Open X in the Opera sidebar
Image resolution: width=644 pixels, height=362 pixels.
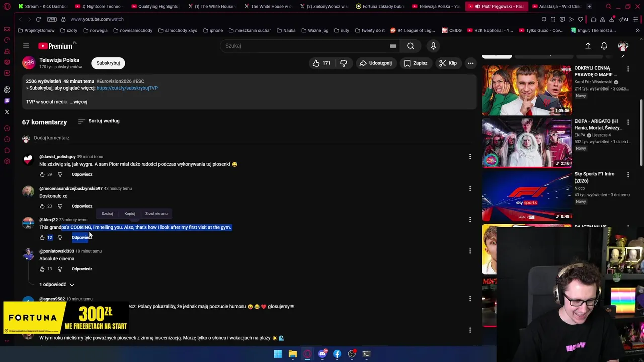click(7, 112)
